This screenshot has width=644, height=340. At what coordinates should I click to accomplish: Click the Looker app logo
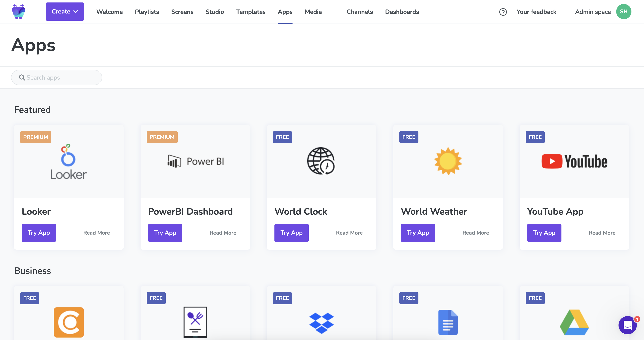68,161
